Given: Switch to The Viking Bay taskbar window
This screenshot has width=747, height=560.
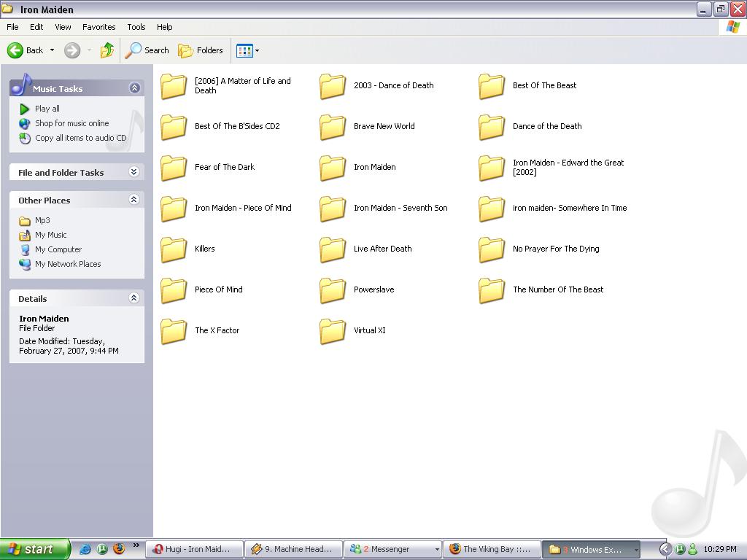Looking at the screenshot, I should click(492, 550).
